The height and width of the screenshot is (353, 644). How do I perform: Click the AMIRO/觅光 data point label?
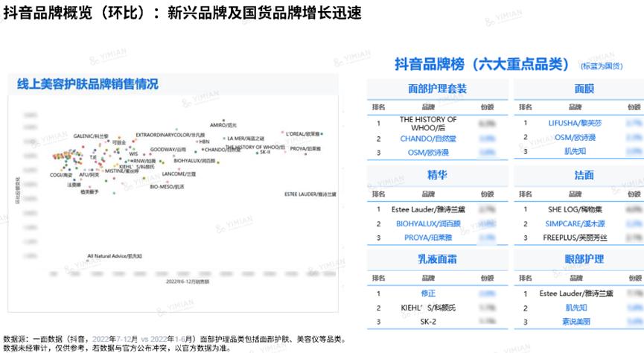pos(223,125)
